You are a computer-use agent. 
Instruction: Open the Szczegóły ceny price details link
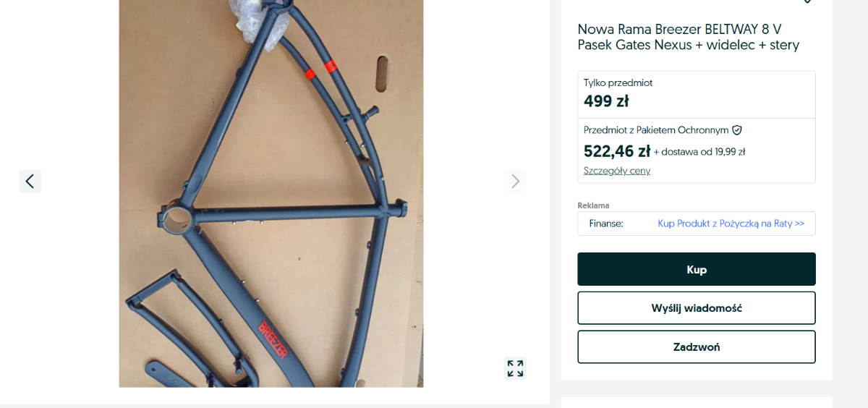617,171
